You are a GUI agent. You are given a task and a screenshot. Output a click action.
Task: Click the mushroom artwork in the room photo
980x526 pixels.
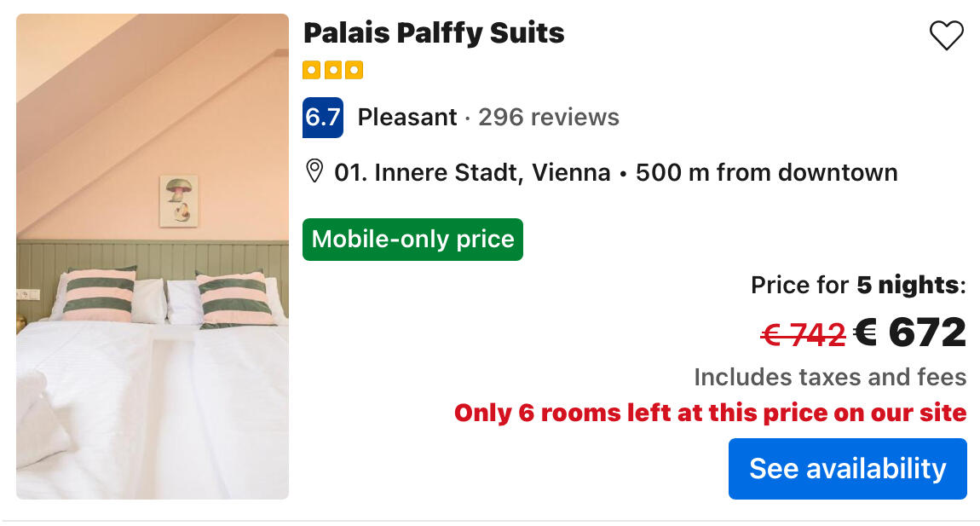tap(179, 201)
